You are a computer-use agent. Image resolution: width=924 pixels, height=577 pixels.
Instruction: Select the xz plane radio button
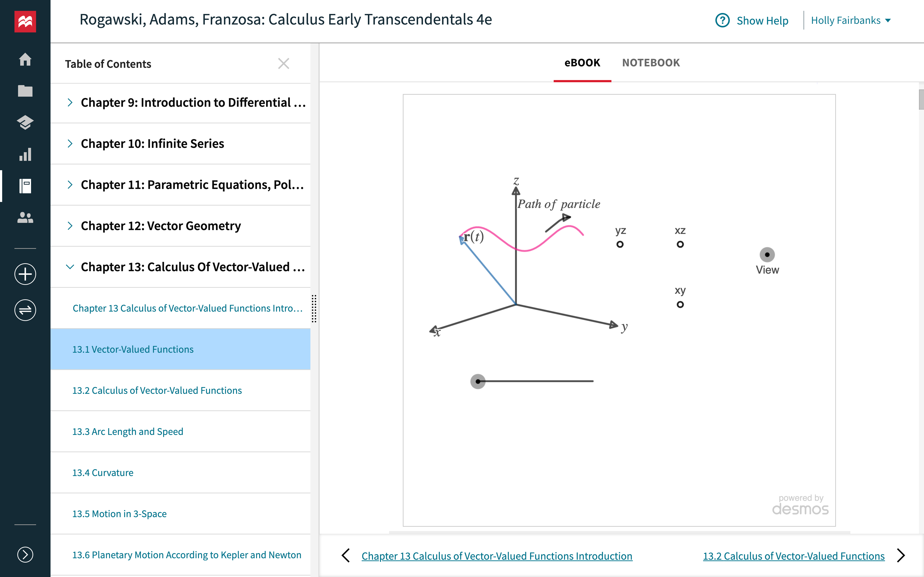click(x=680, y=244)
